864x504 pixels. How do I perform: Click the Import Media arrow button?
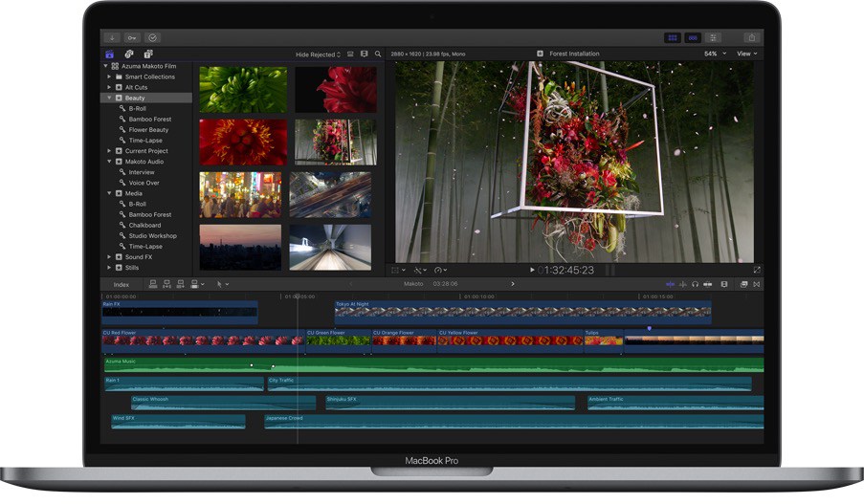(112, 37)
